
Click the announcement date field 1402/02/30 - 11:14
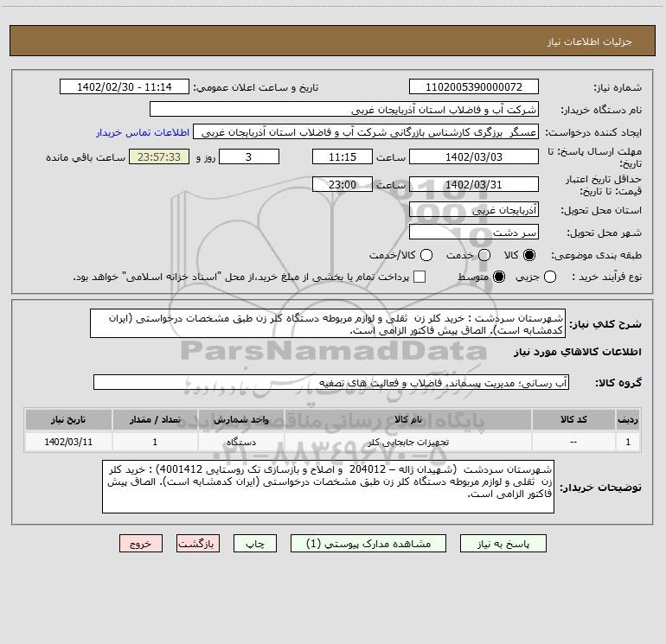point(125,87)
